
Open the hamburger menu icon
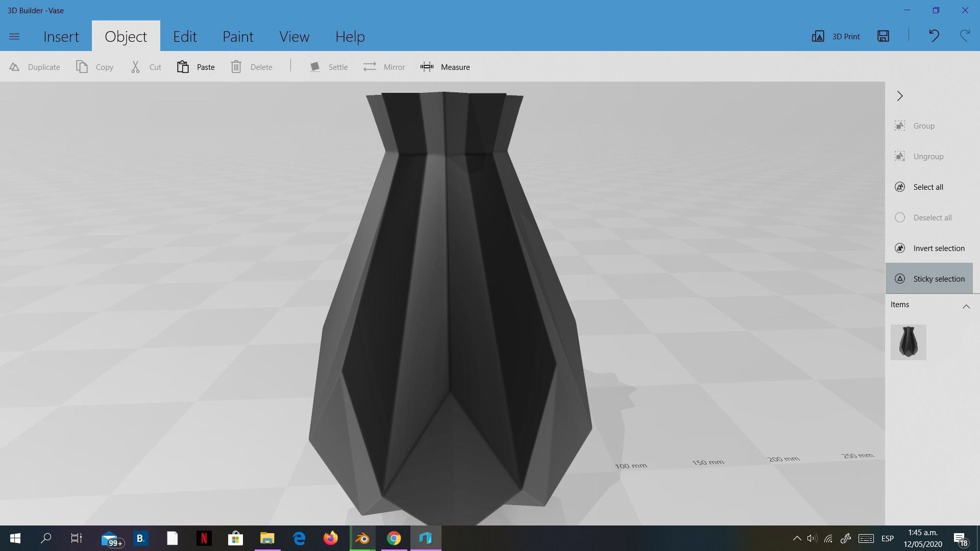[14, 36]
